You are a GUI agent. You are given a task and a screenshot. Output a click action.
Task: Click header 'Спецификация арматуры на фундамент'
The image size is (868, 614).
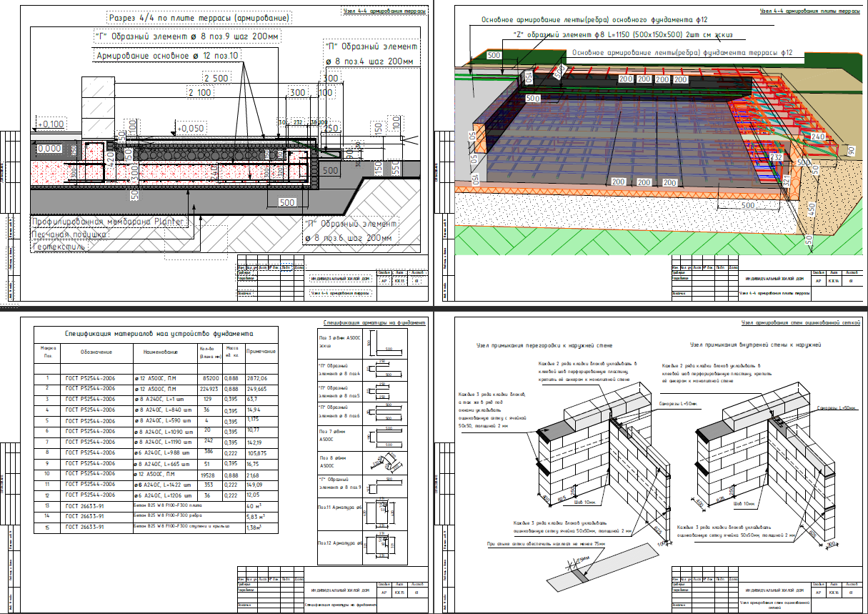click(375, 323)
